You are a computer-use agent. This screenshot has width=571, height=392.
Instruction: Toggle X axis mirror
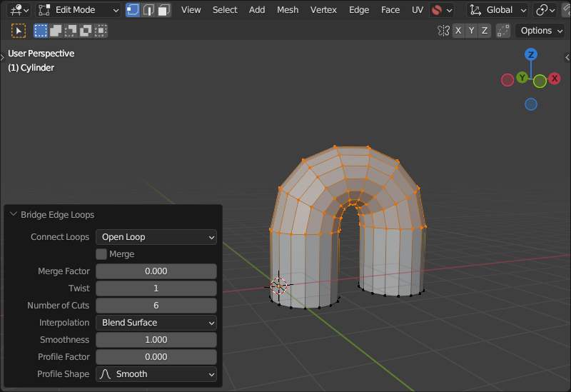coord(458,31)
